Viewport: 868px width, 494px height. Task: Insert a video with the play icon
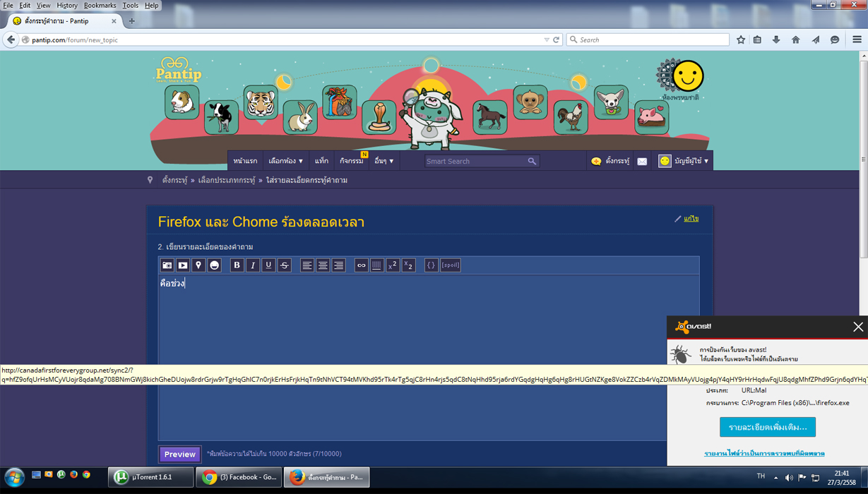[183, 265]
